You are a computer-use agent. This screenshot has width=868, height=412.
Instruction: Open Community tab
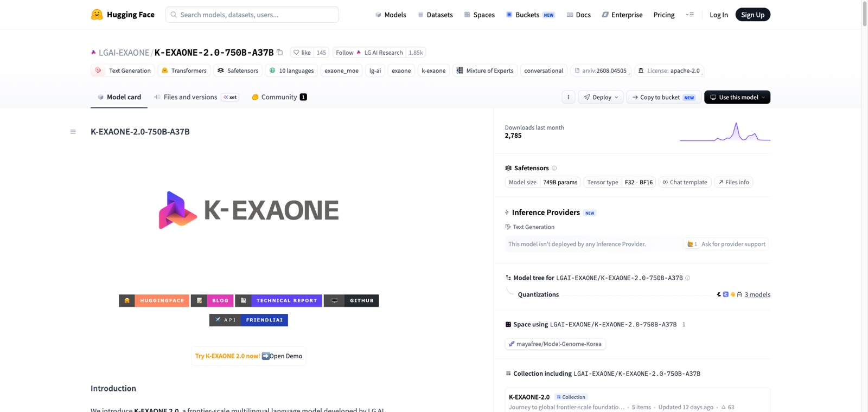point(279,97)
